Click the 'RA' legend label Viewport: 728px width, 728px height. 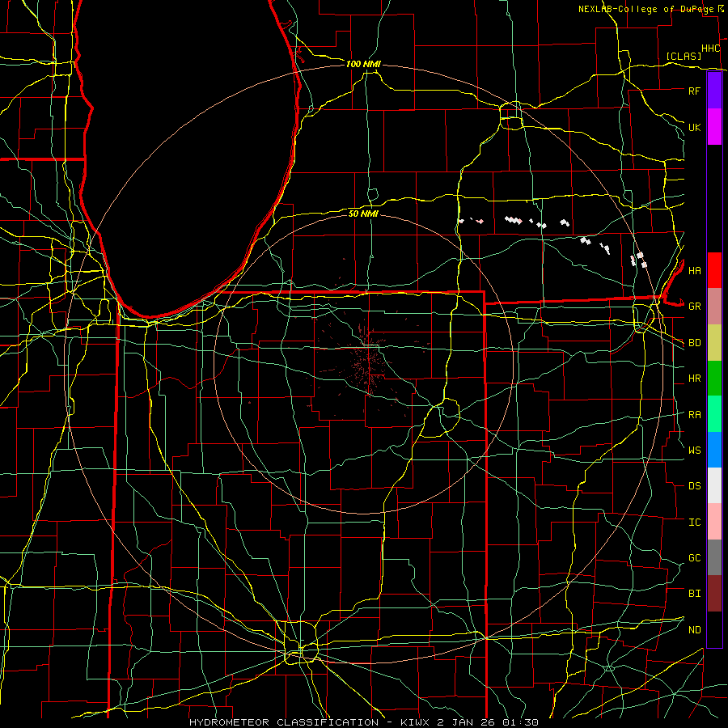tap(694, 415)
